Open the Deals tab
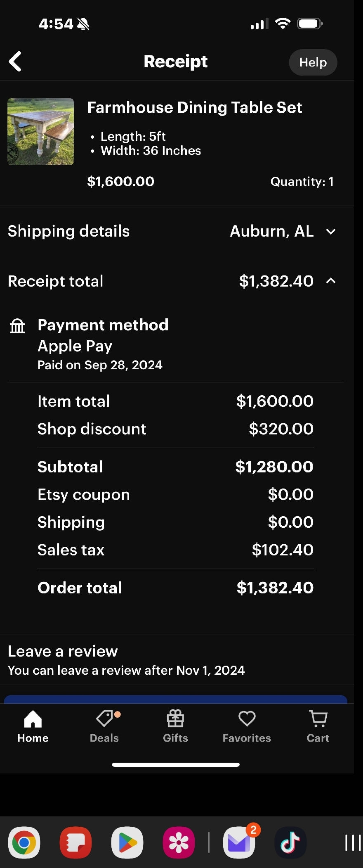Image resolution: width=363 pixels, height=868 pixels. (x=104, y=726)
